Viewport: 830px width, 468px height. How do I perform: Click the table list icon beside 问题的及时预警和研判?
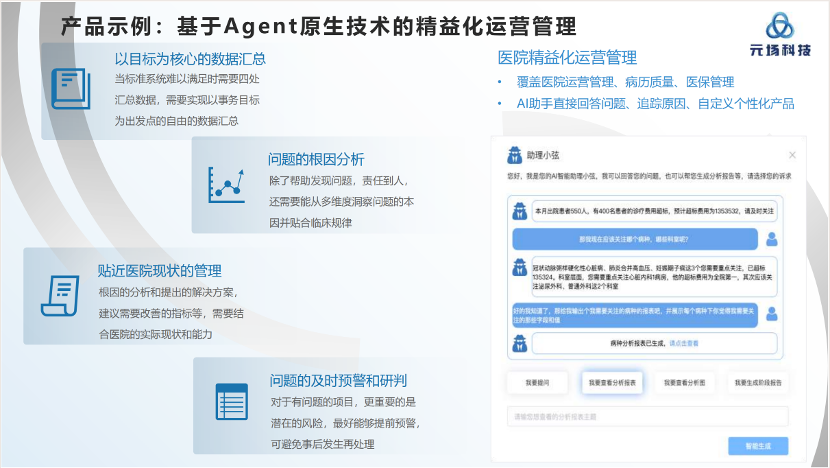point(232,401)
